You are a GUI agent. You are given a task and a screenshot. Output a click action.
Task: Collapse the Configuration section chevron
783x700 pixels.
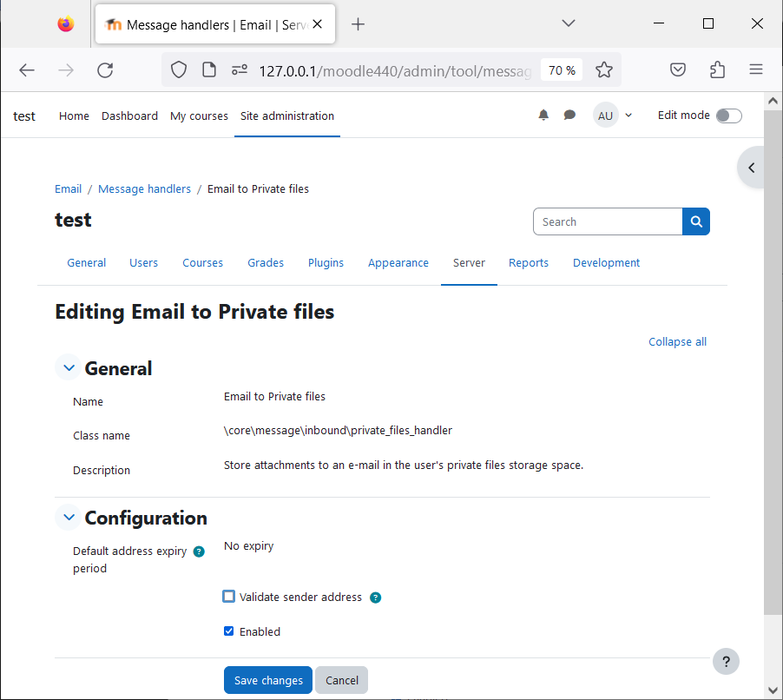tap(69, 517)
